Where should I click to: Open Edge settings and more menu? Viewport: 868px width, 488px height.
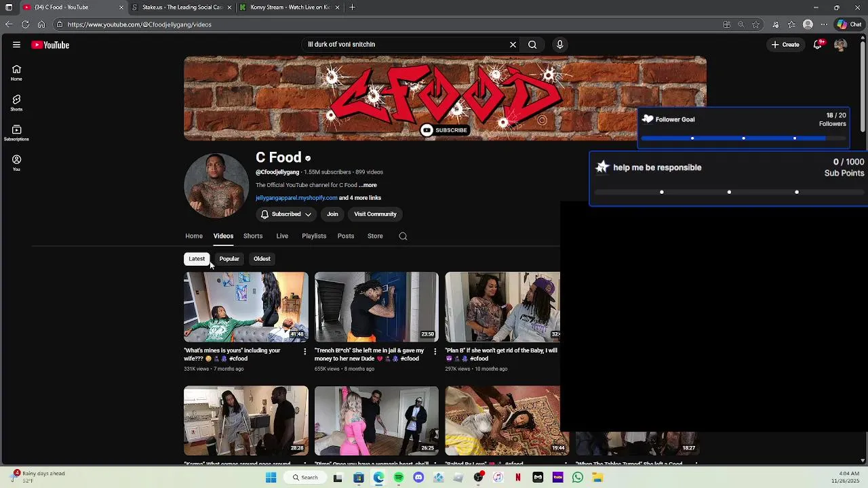(x=824, y=24)
